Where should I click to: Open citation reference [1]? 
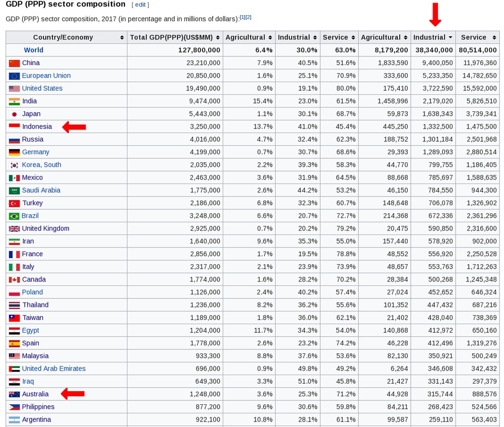[242, 17]
